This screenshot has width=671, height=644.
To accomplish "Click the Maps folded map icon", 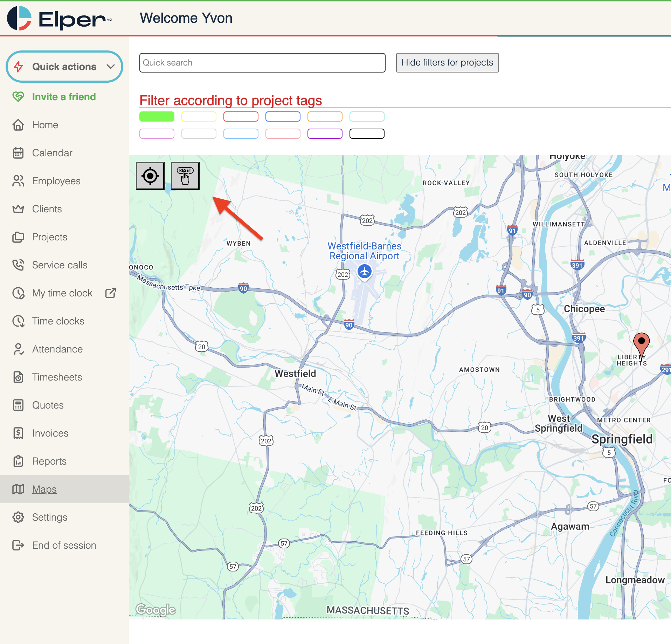I will click(x=18, y=489).
